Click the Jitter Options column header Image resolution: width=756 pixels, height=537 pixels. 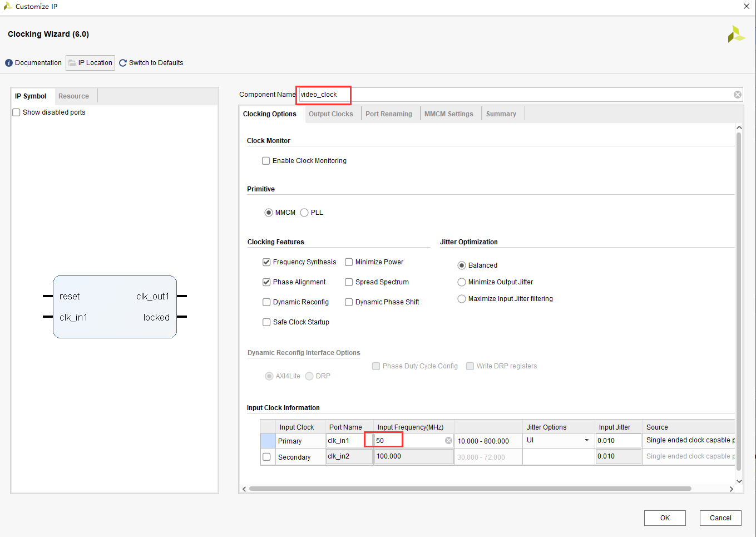pyautogui.click(x=559, y=427)
